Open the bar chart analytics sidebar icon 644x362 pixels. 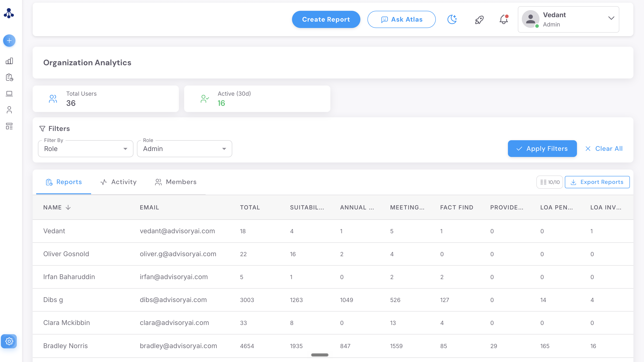(9, 61)
